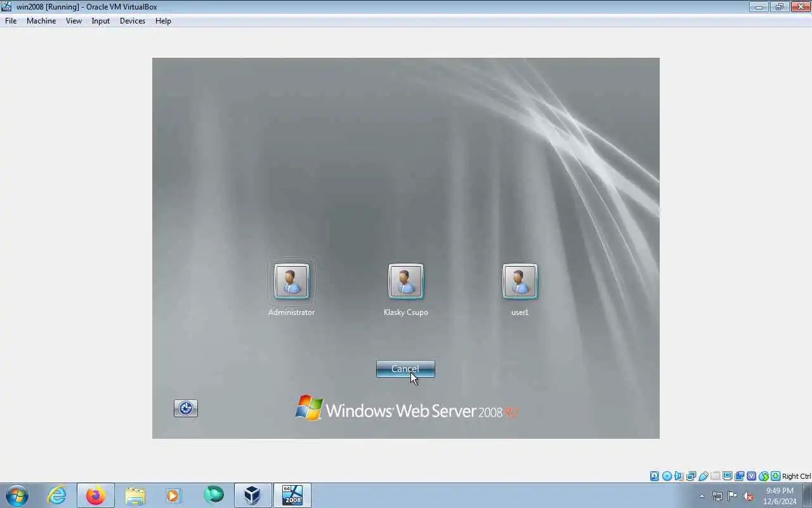Viewport: 812px width, 508px height.
Task: Open the Ease of Access button
Action: [x=186, y=408]
